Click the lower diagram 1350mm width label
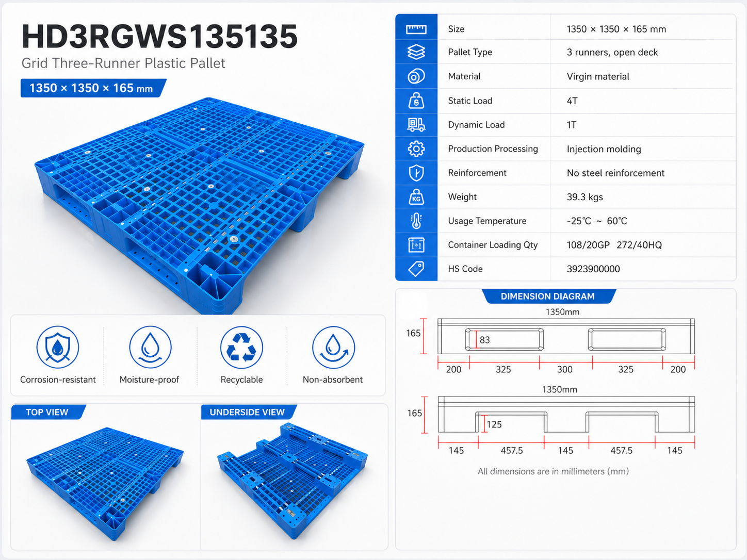Viewport: 747px width, 560px height. (x=559, y=390)
